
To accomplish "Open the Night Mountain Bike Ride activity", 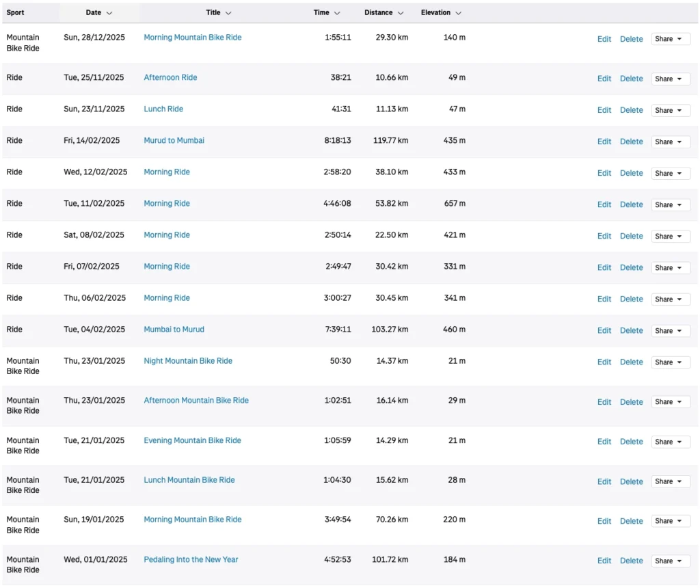I will coord(187,360).
